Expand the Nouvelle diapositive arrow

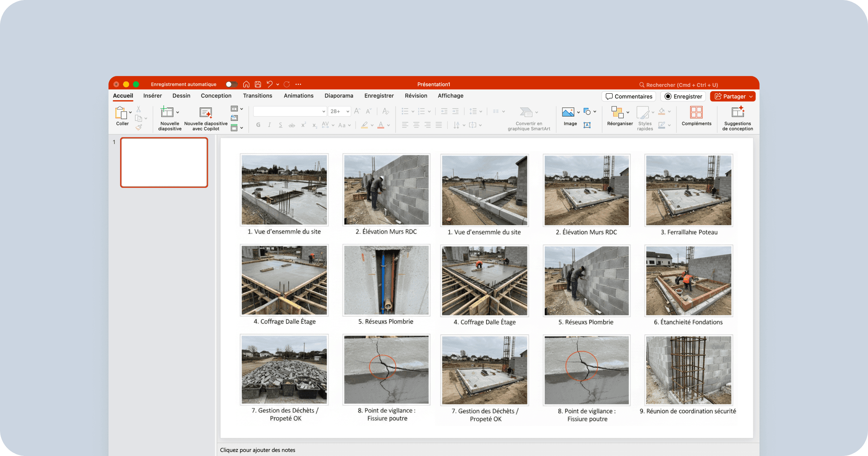tap(178, 113)
